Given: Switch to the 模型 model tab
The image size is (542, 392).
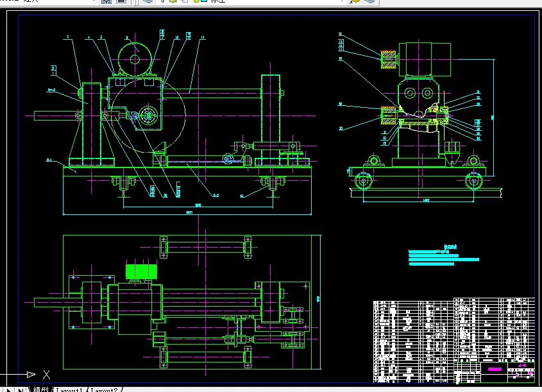Looking at the screenshot, I should point(41,389).
